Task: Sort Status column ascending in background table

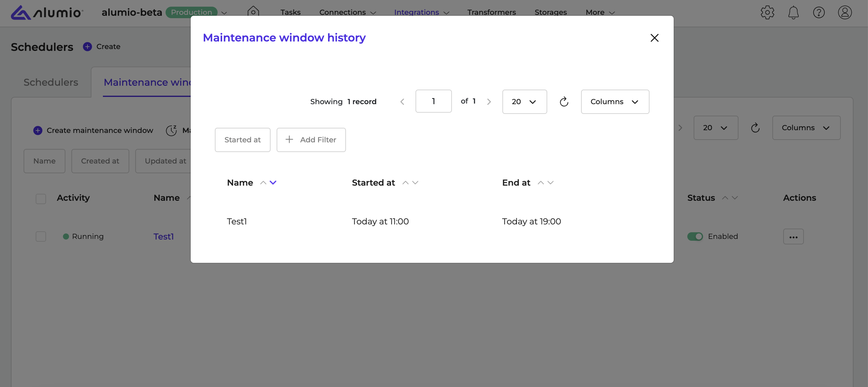Action: pyautogui.click(x=725, y=198)
